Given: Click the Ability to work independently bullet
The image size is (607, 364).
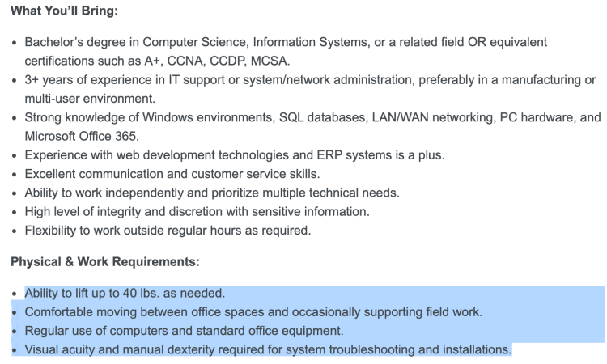Looking at the screenshot, I should click(x=212, y=193).
